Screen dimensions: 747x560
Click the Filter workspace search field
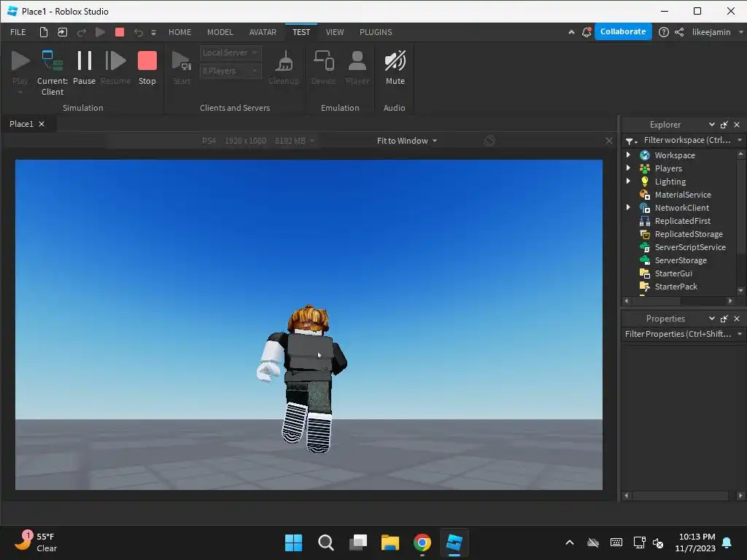point(687,140)
